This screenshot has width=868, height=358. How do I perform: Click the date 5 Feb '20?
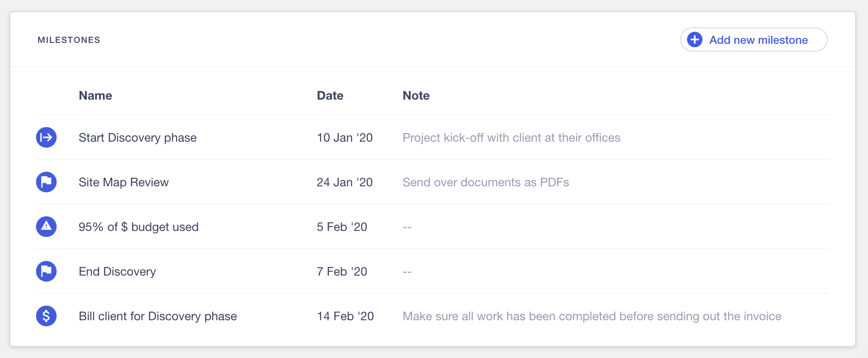[x=342, y=227]
